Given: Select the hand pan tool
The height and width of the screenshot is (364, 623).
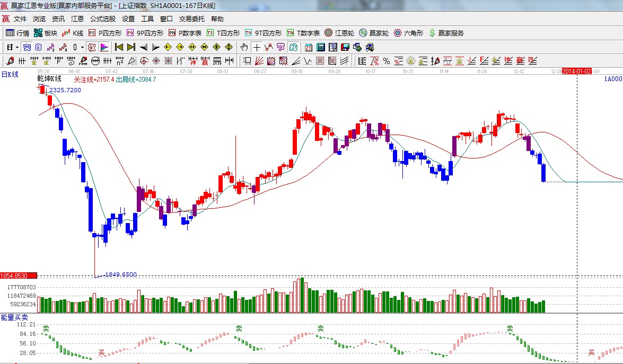Looking at the screenshot, I should tap(244, 47).
